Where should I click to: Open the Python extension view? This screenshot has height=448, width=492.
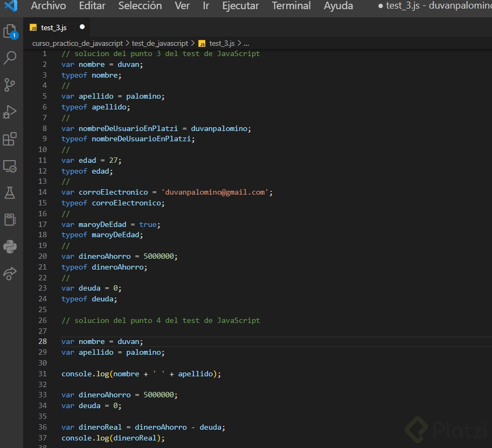click(10, 247)
